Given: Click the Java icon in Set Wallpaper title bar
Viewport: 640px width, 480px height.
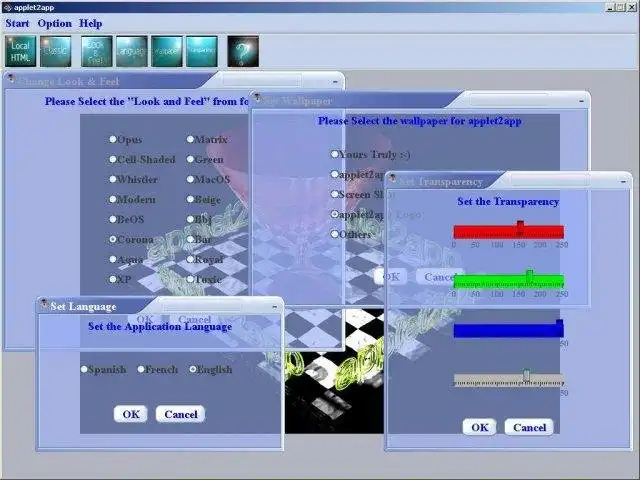Looking at the screenshot, I should click(x=257, y=97).
